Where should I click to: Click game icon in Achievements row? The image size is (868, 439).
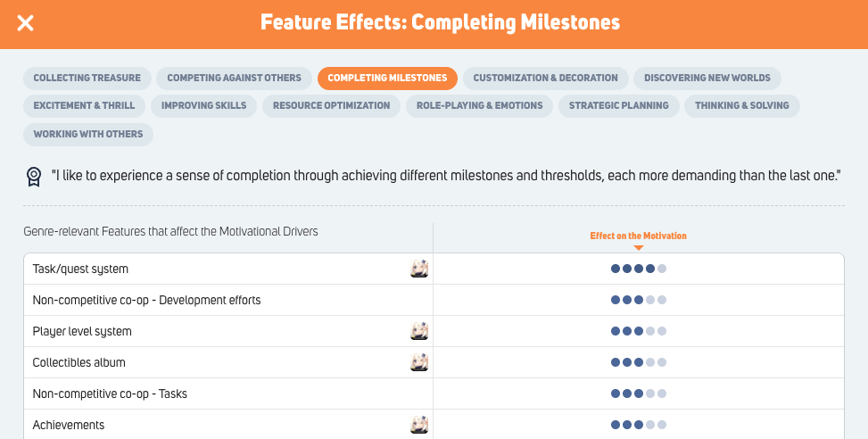pos(419,425)
